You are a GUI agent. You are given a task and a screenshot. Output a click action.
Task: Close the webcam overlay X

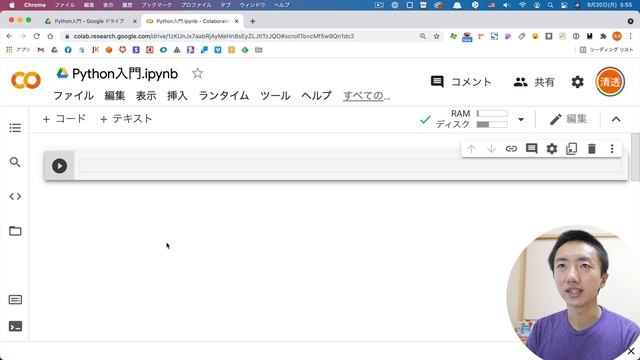click(631, 351)
